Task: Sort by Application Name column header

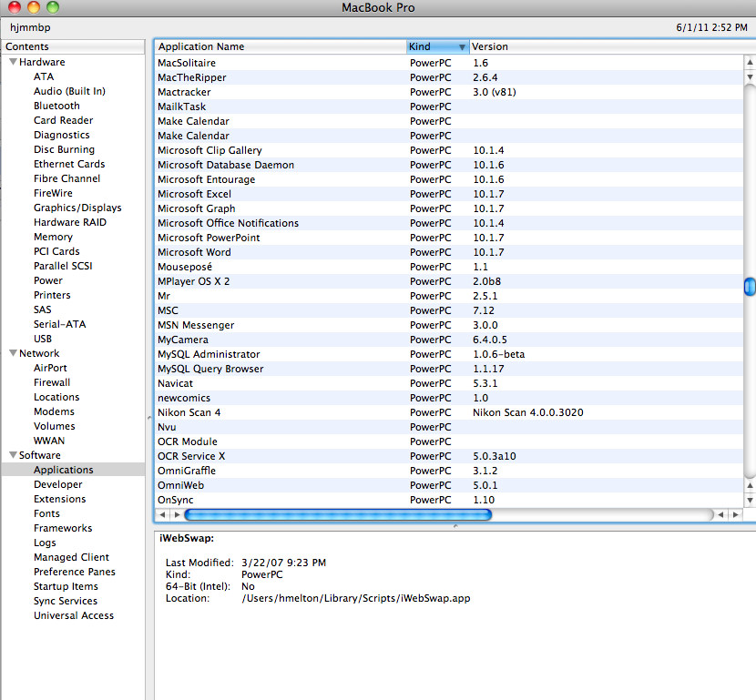Action: point(281,46)
